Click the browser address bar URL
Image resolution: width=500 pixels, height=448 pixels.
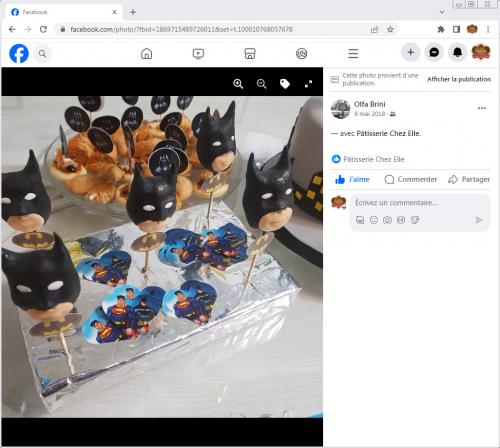pyautogui.click(x=182, y=29)
